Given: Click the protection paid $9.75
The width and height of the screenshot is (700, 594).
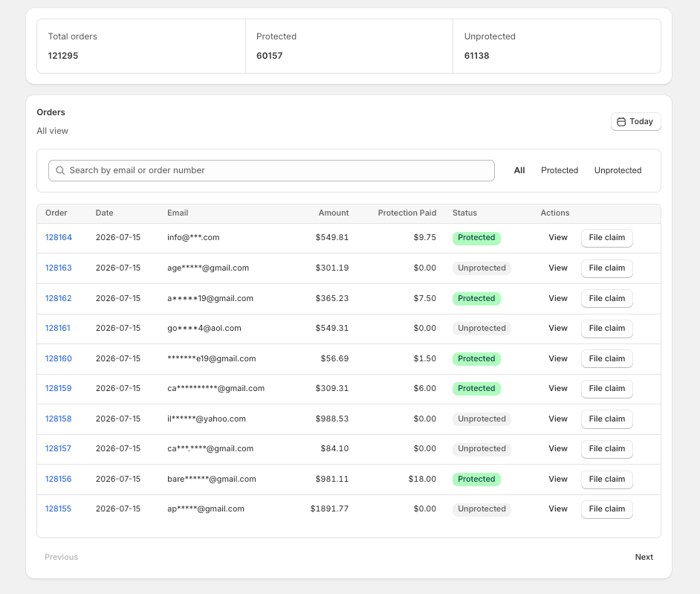Looking at the screenshot, I should point(424,237).
